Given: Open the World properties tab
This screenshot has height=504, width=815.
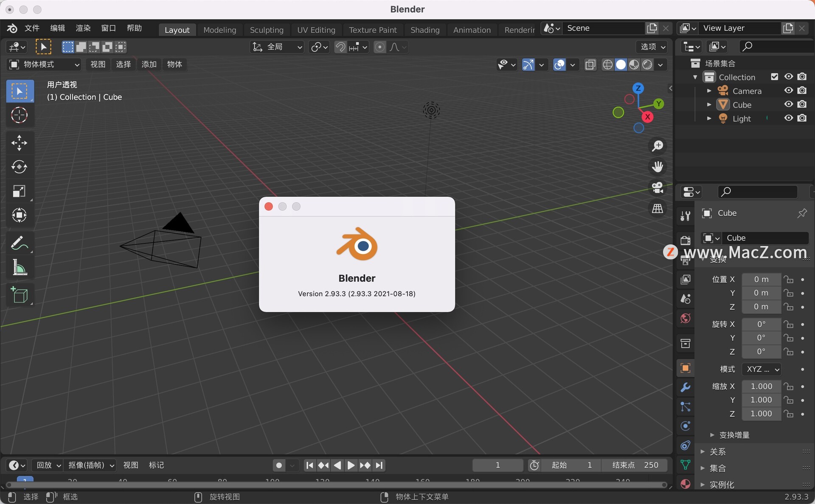Looking at the screenshot, I should tap(685, 319).
